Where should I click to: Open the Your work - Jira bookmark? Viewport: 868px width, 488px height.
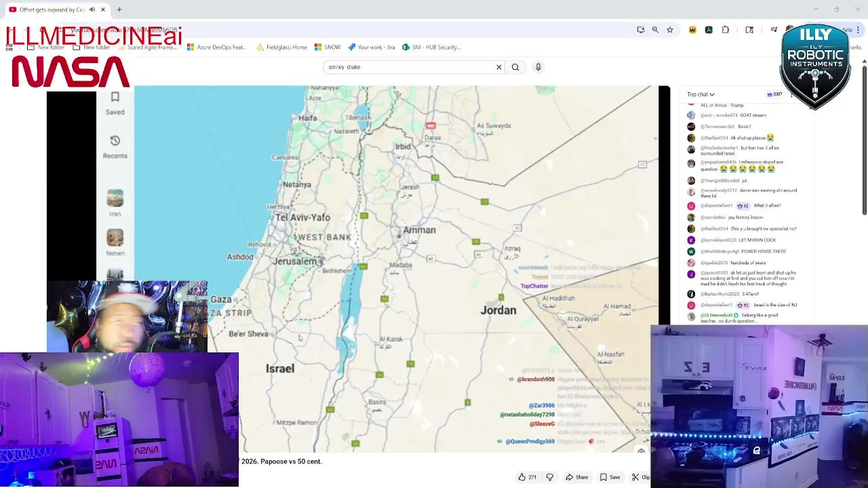[x=372, y=47]
